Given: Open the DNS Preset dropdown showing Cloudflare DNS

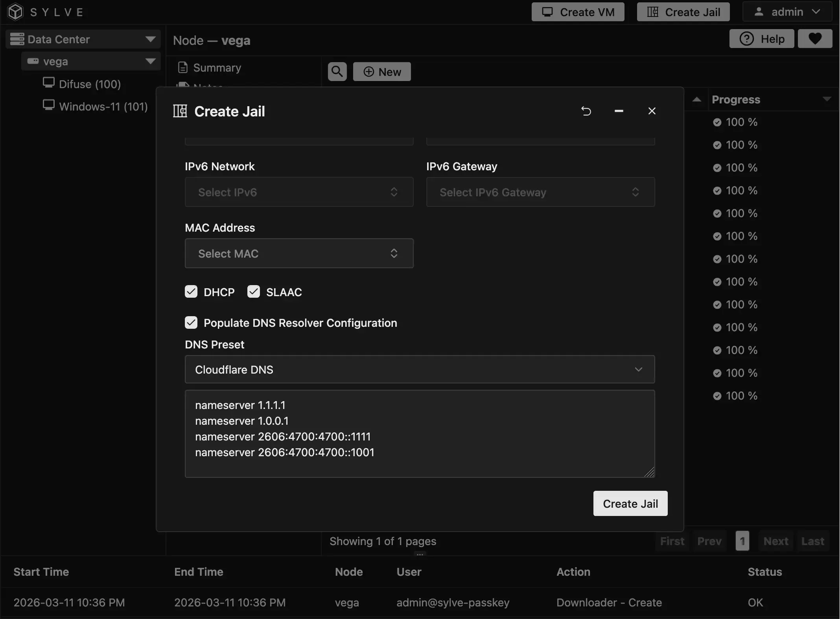Looking at the screenshot, I should tap(419, 369).
